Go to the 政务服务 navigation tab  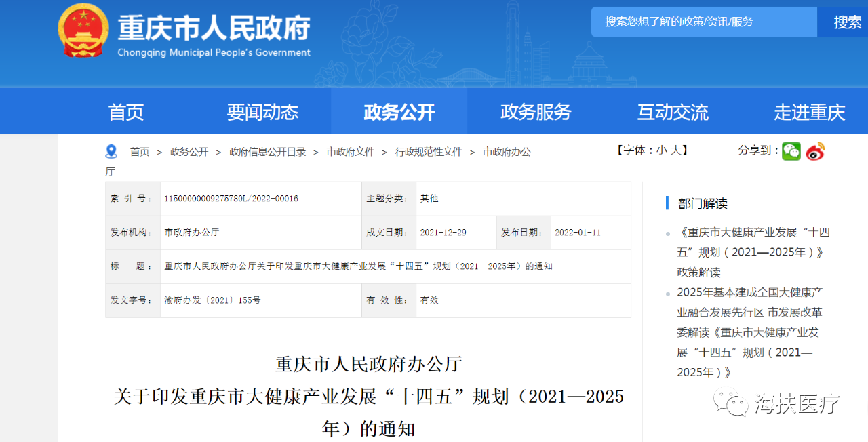536,112
